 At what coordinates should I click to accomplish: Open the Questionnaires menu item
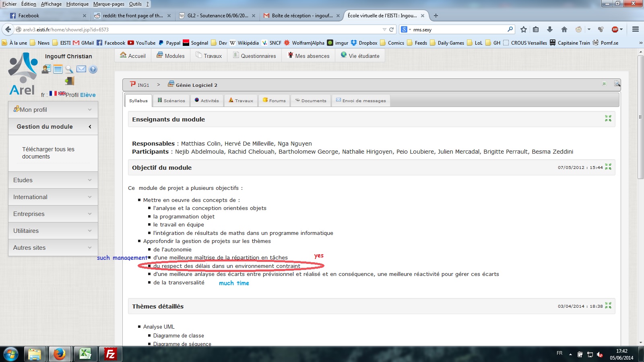coord(254,56)
